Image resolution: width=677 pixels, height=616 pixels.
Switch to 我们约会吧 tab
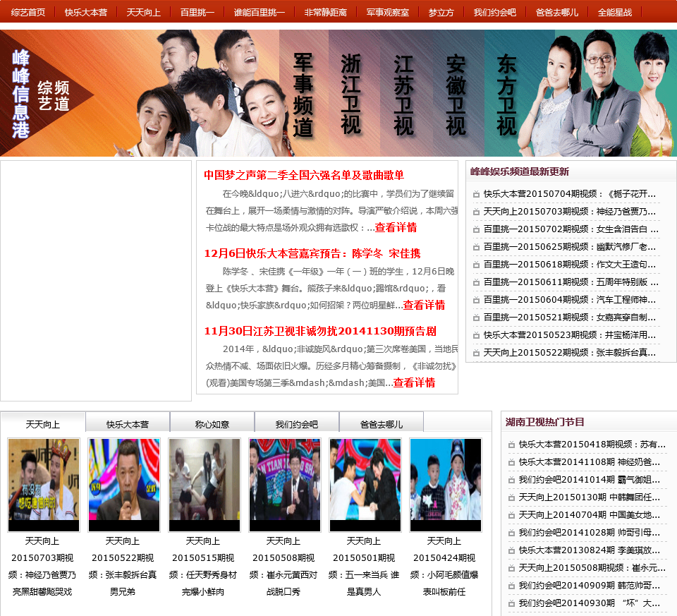click(297, 423)
